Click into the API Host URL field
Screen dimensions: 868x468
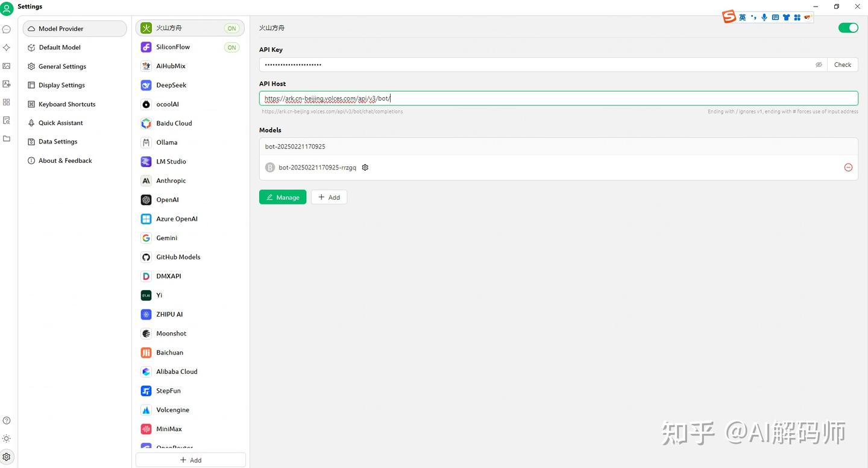click(559, 98)
